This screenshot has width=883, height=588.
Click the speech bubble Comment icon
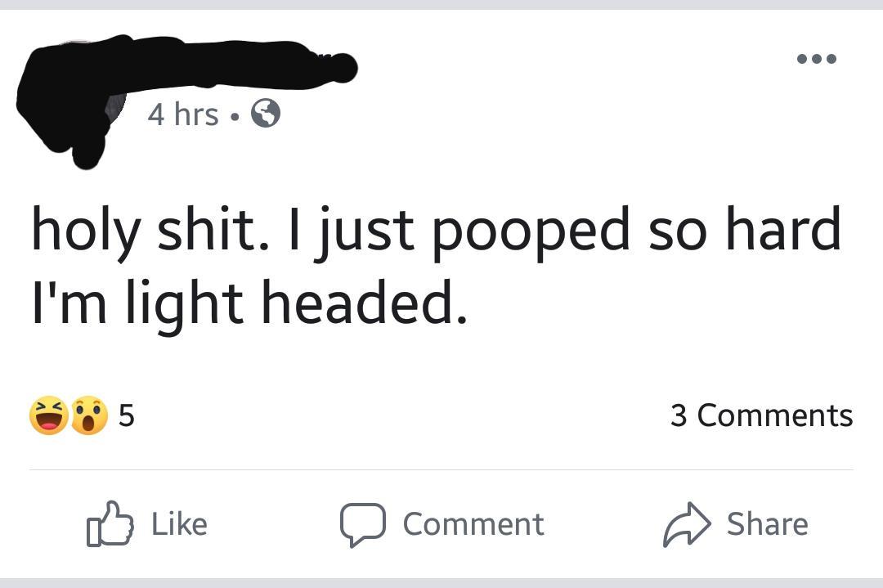pyautogui.click(x=362, y=524)
